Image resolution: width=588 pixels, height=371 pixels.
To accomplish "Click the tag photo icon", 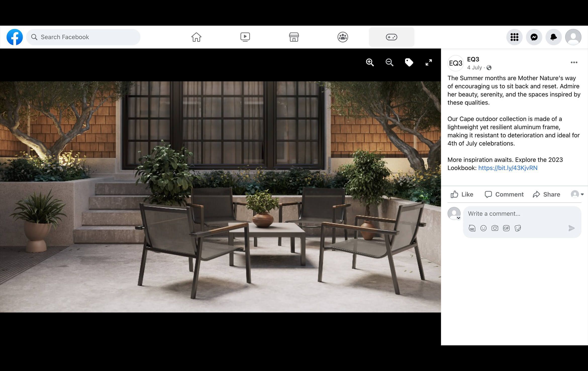I will [409, 62].
